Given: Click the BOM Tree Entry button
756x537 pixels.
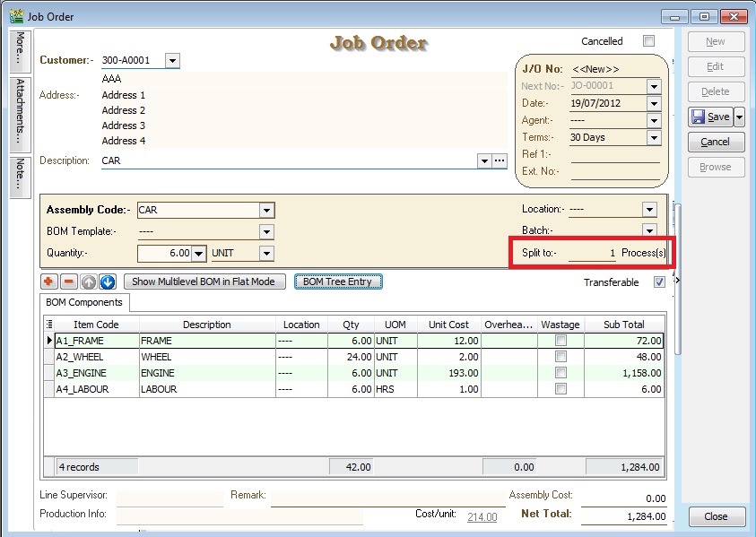Looking at the screenshot, I should coord(338,281).
